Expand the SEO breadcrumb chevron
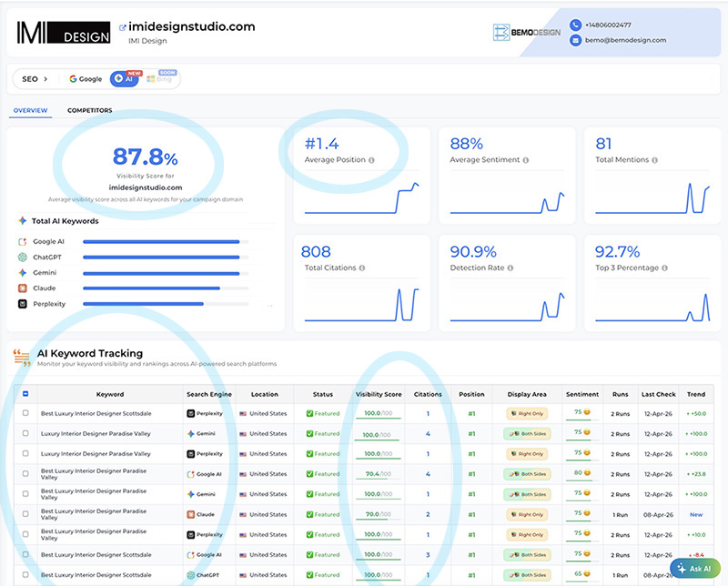This screenshot has width=728, height=586. pyautogui.click(x=45, y=79)
